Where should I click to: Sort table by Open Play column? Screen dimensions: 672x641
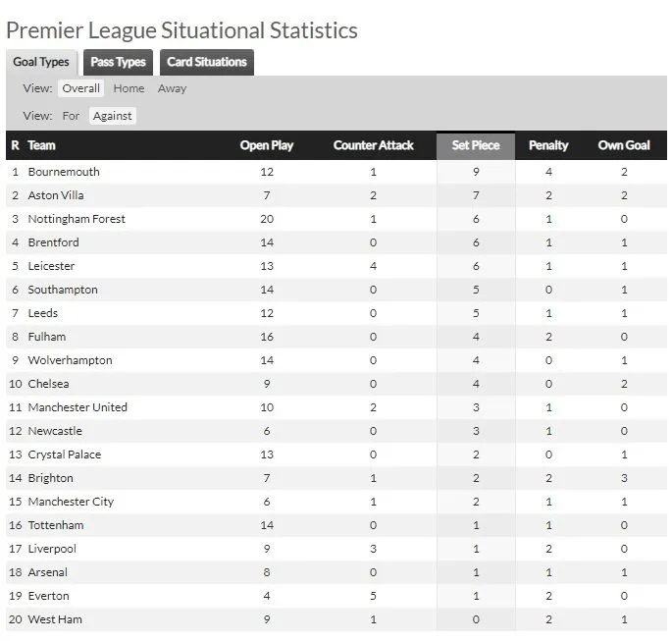coord(267,145)
